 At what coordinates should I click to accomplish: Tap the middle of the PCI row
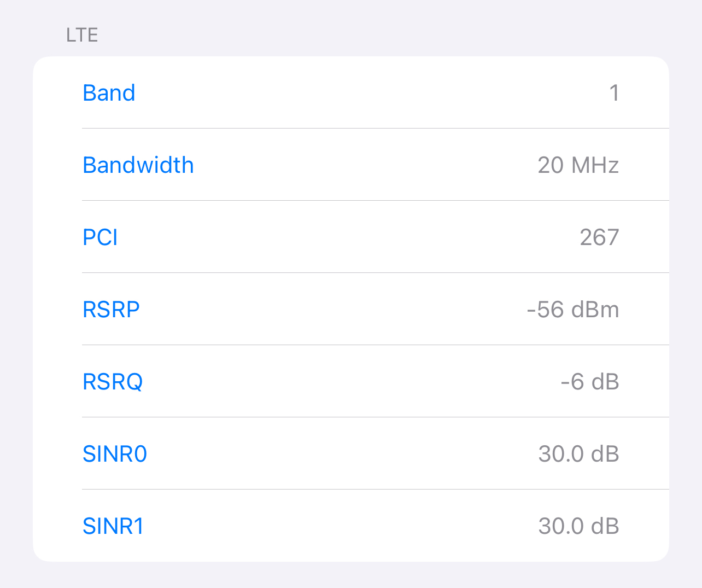pyautogui.click(x=351, y=237)
